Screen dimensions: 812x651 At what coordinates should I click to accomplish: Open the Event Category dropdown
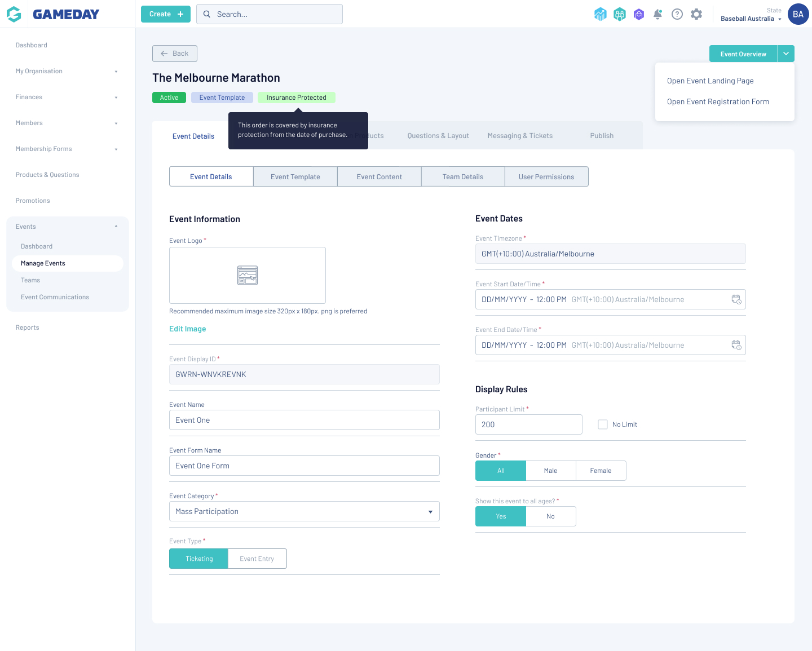point(304,511)
